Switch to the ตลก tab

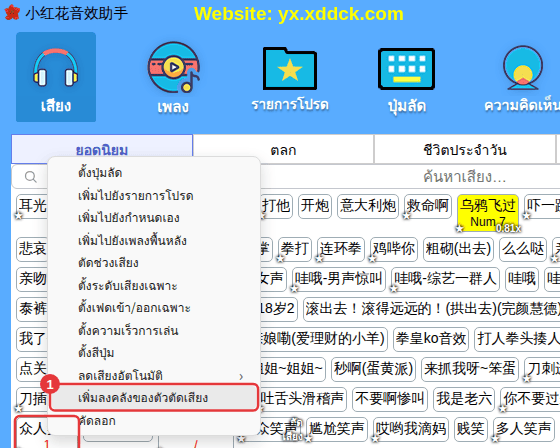[283, 150]
